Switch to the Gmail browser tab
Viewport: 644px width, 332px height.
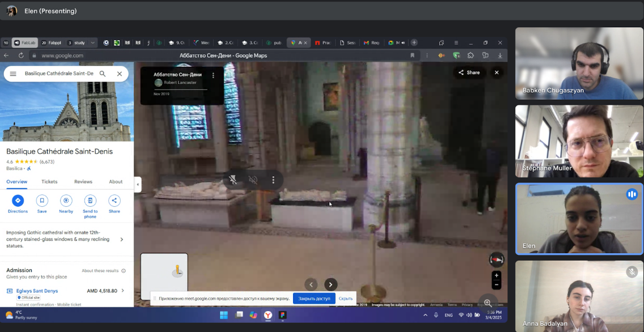pyautogui.click(x=371, y=42)
